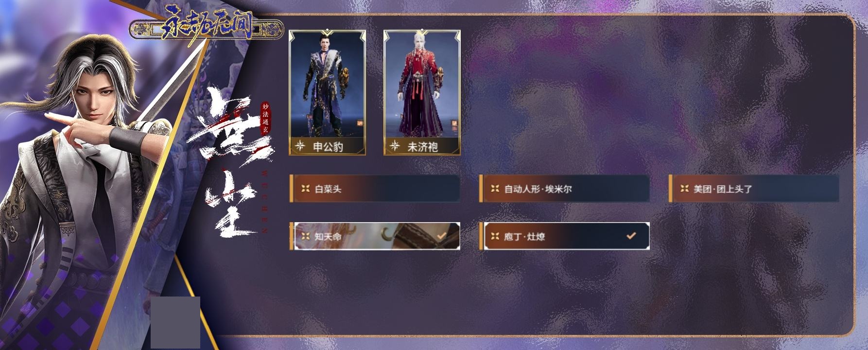The width and height of the screenshot is (868, 350).
Task: Select the 自动人形·埃米尔 entry
Action: 564,189
